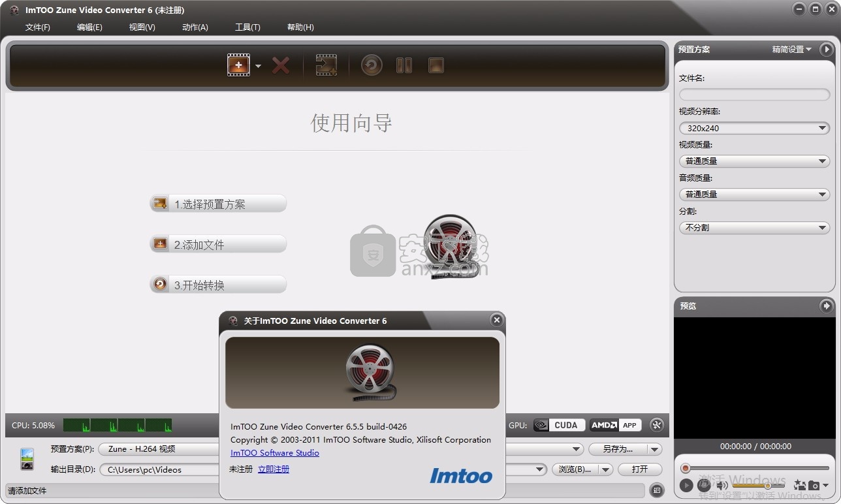Viewport: 841px width, 504px height.
Task: Click the pause conversion toolbar icon
Action: [x=404, y=65]
